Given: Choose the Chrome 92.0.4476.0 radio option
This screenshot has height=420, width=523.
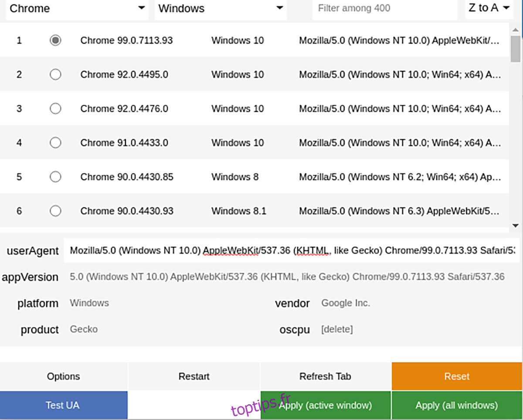Looking at the screenshot, I should pyautogui.click(x=55, y=109).
